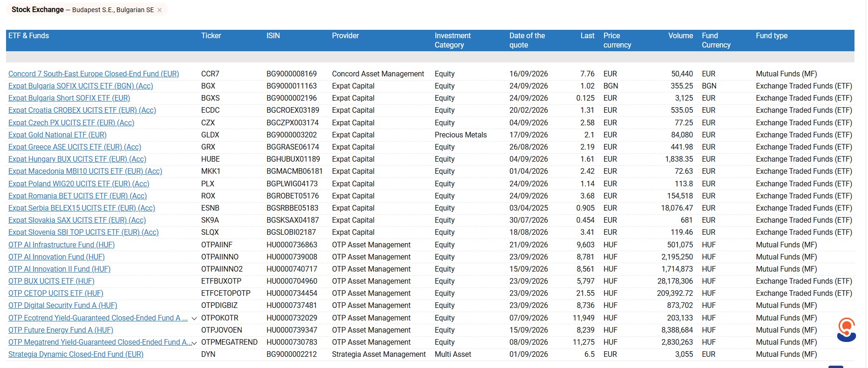Open Expat Poland WIG20 UCITS ETF link
Image resolution: width=868 pixels, height=368 pixels.
(x=79, y=184)
